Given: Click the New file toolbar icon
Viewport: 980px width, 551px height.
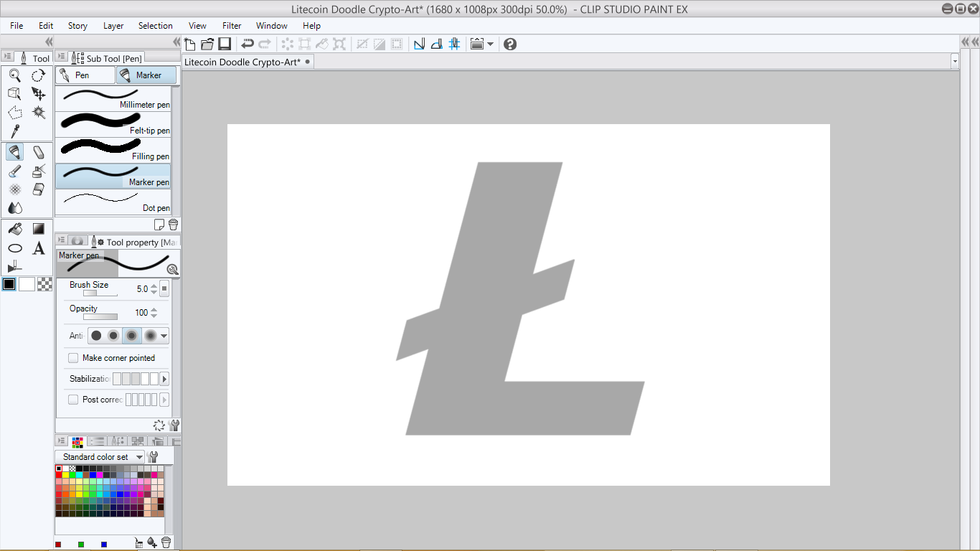Looking at the screenshot, I should click(190, 44).
